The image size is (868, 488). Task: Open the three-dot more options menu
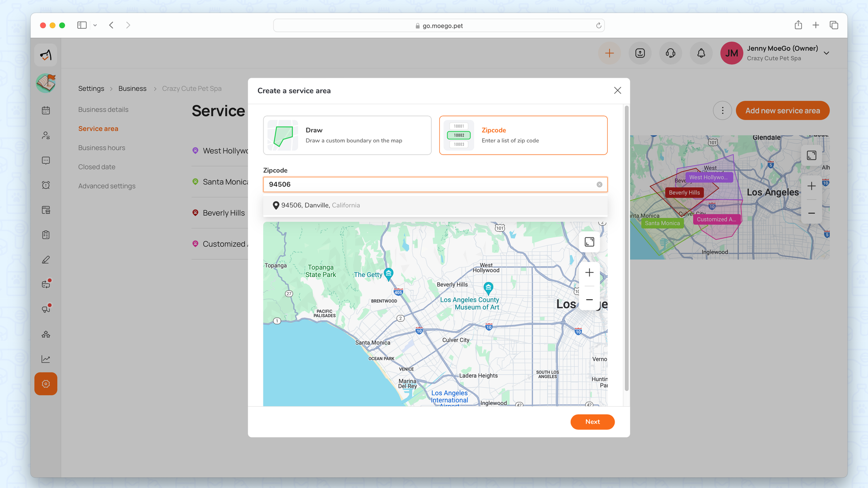point(723,111)
